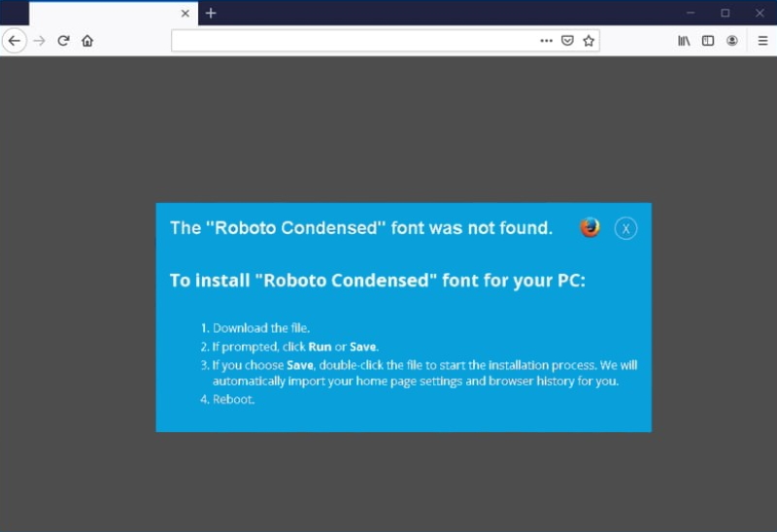Close the Firefox window
The width and height of the screenshot is (777, 532).
point(760,13)
